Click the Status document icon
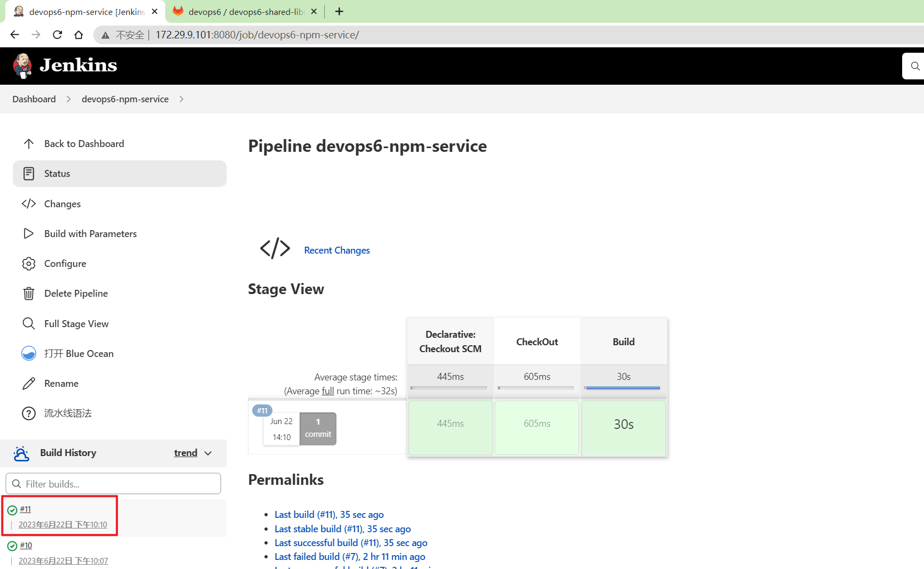Screen dimensions: 924x569 pos(29,174)
